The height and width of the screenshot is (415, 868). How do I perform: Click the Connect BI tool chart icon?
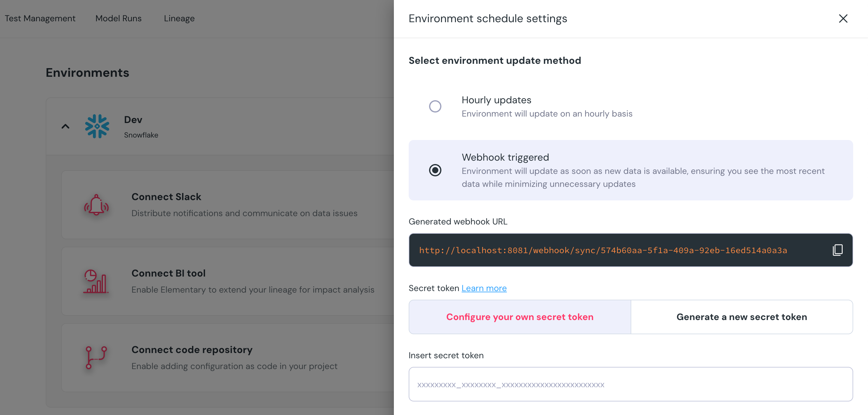point(96,281)
